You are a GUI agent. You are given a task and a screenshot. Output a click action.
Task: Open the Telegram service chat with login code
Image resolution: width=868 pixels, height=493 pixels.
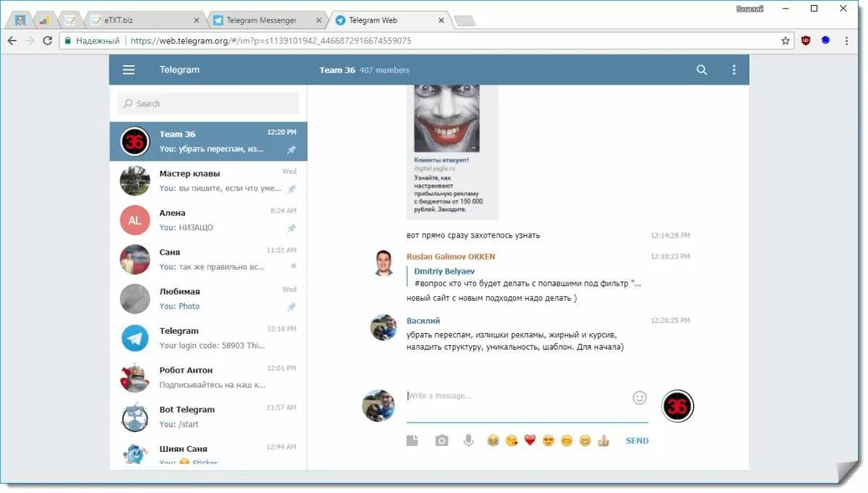(x=208, y=338)
